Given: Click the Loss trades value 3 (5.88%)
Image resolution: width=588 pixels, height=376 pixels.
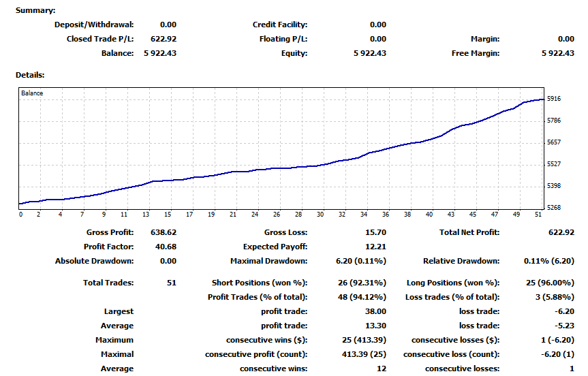Looking at the screenshot, I should 555,297.
